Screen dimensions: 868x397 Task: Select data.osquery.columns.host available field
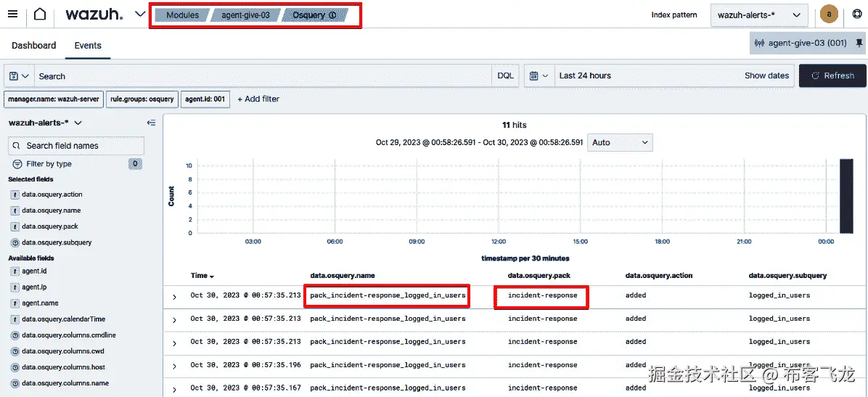tap(63, 367)
